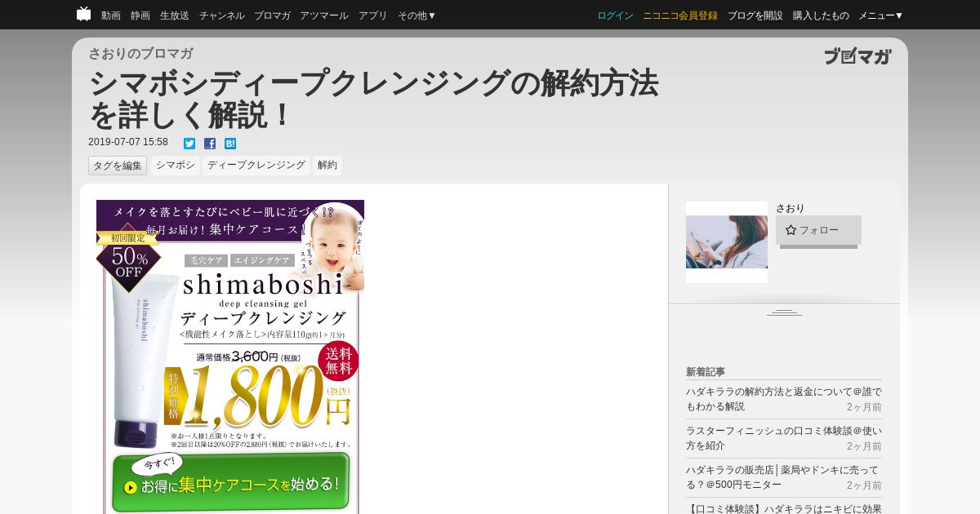
Task: Share article on Facebook icon
Action: (x=210, y=144)
